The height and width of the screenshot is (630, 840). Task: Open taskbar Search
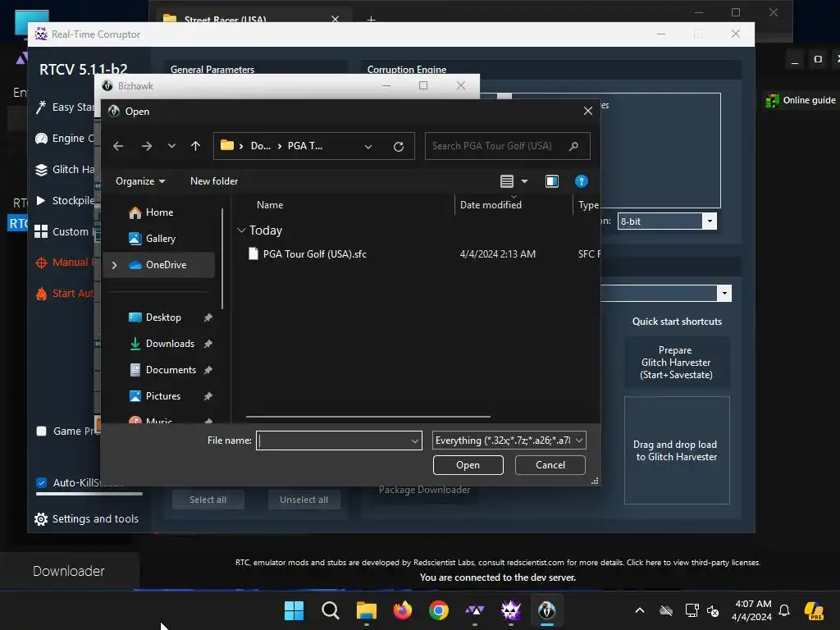330,610
